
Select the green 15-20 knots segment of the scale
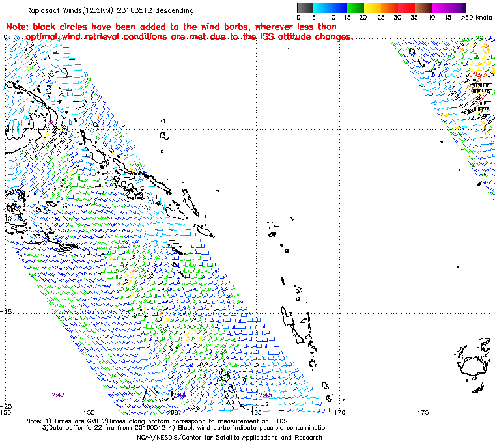click(x=356, y=8)
